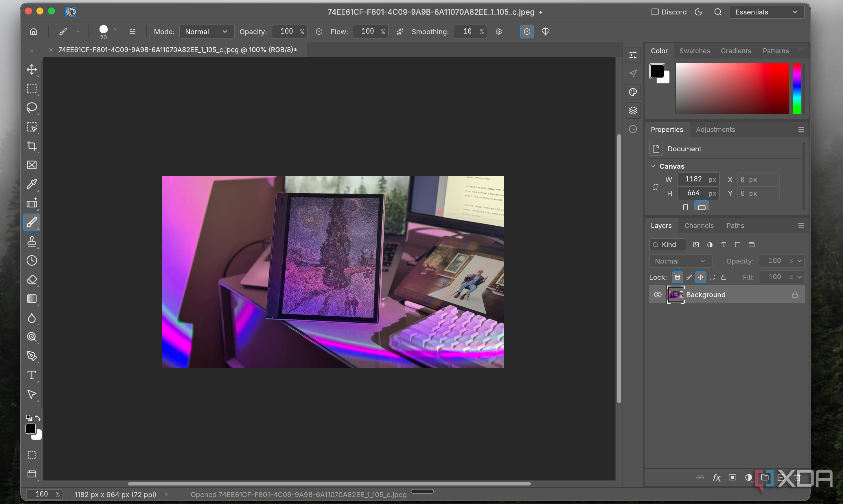The image size is (843, 504).
Task: Select the Crop tool
Action: click(x=32, y=146)
